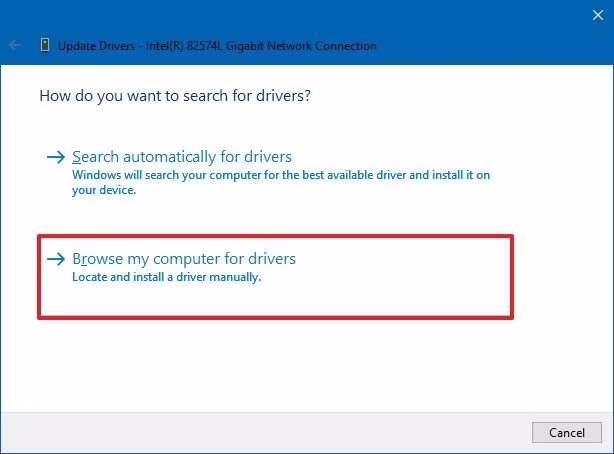
Task: Click the 'Locate and install a driver manually' text
Action: pyautogui.click(x=166, y=277)
